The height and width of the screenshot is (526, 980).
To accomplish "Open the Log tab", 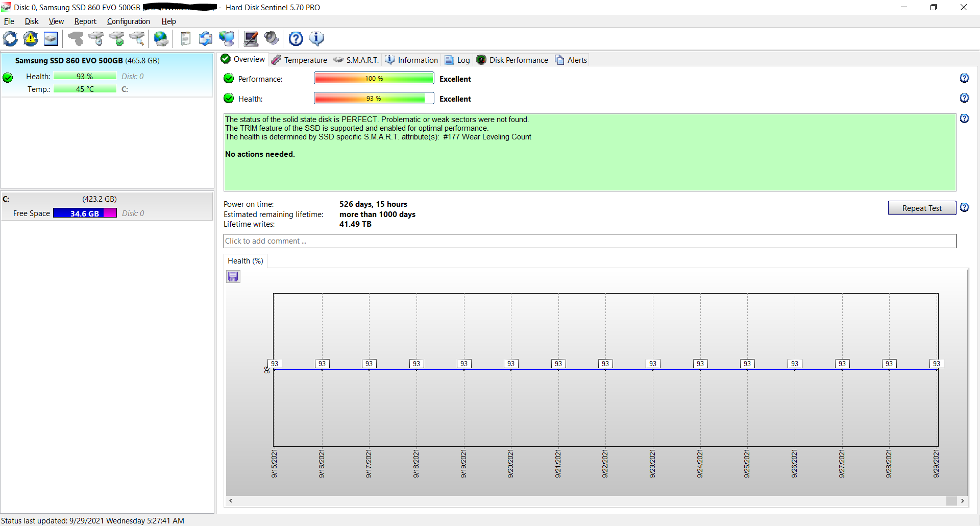I will click(457, 60).
